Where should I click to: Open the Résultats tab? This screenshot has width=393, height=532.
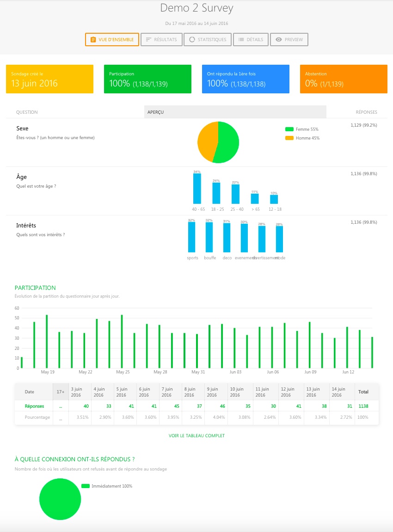[x=161, y=40]
